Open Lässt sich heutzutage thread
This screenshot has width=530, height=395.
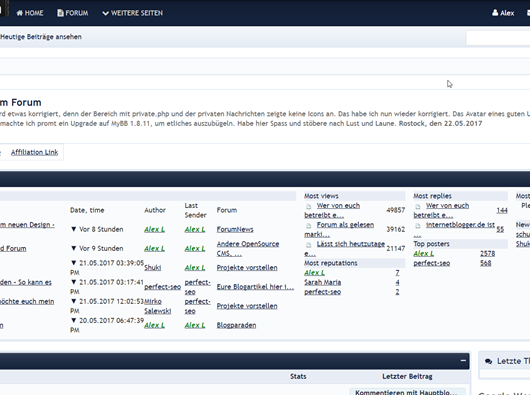pos(344,249)
